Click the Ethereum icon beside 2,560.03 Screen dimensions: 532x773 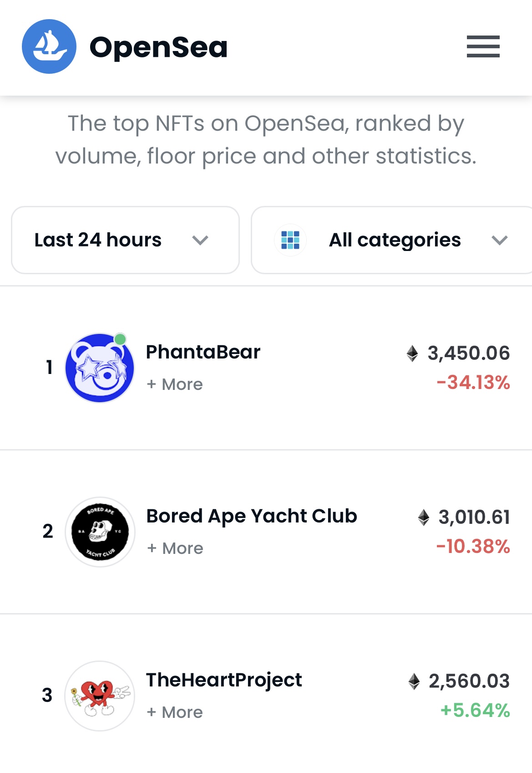point(414,681)
